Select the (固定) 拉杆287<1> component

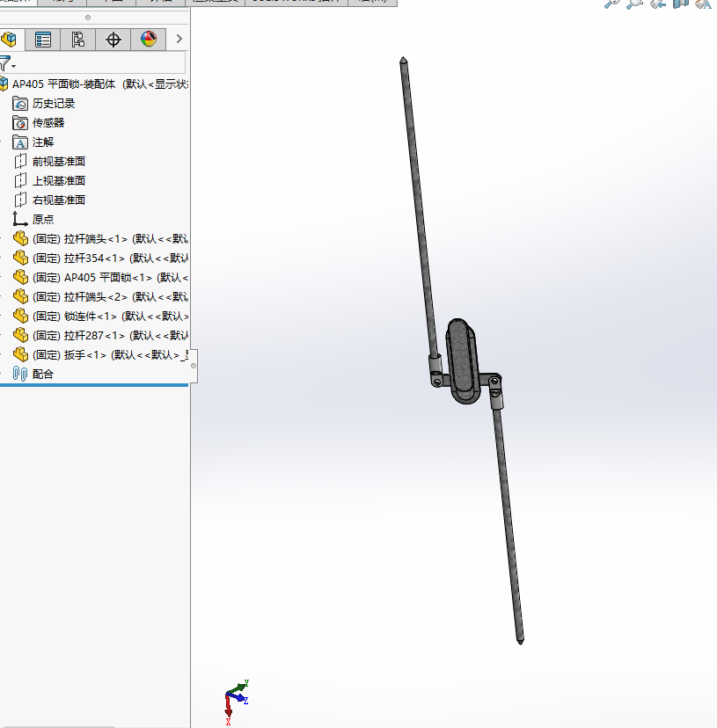[110, 335]
